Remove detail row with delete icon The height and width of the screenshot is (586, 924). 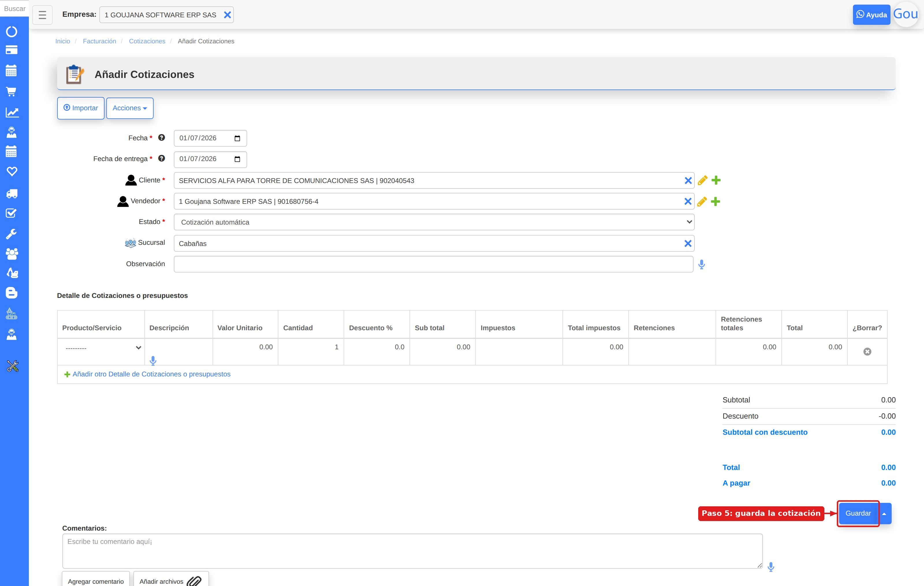(867, 352)
